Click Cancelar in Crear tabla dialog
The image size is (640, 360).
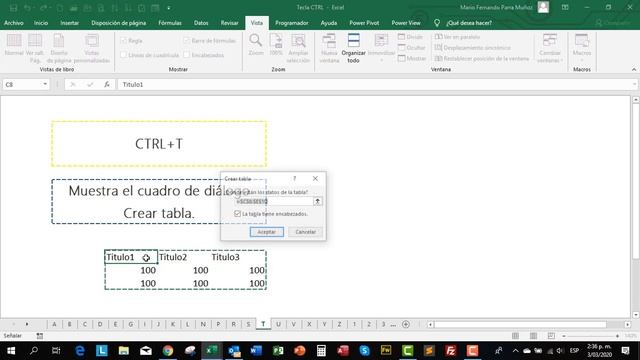tap(305, 232)
